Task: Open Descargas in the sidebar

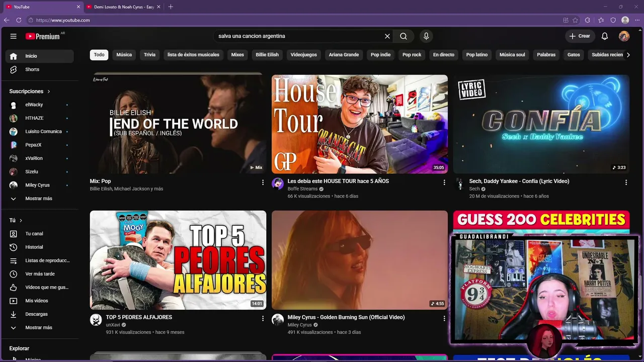Action: [x=39, y=314]
